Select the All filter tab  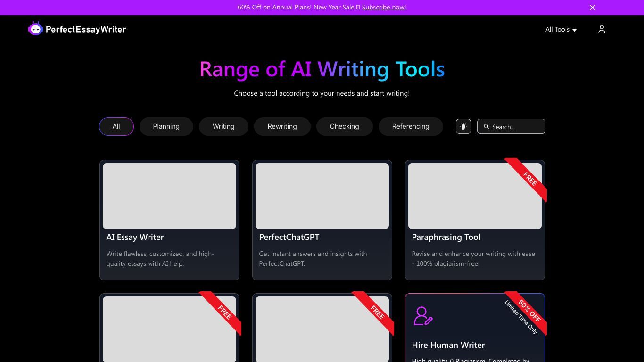pos(116,126)
